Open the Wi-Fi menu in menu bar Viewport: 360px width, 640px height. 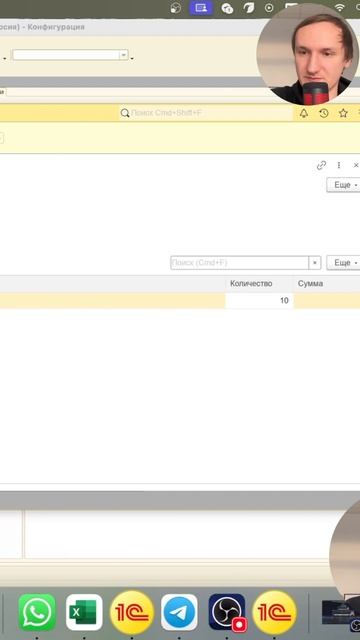pyautogui.click(x=340, y=7)
